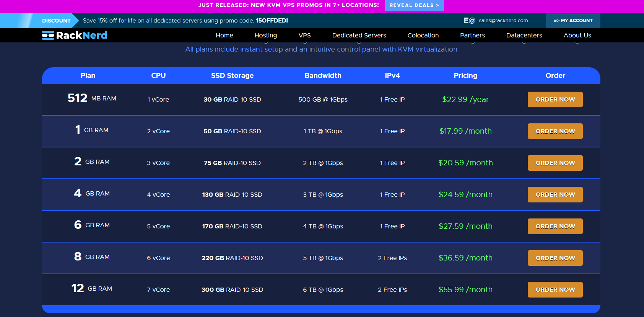Click the 50 GB RAID-10 SSD cell
The height and width of the screenshot is (317, 644).
coord(232,131)
